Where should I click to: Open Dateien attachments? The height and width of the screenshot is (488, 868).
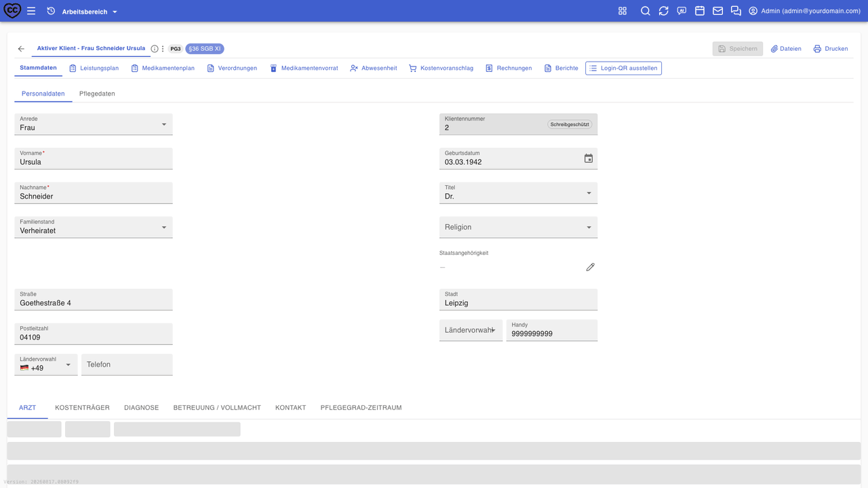pyautogui.click(x=786, y=49)
